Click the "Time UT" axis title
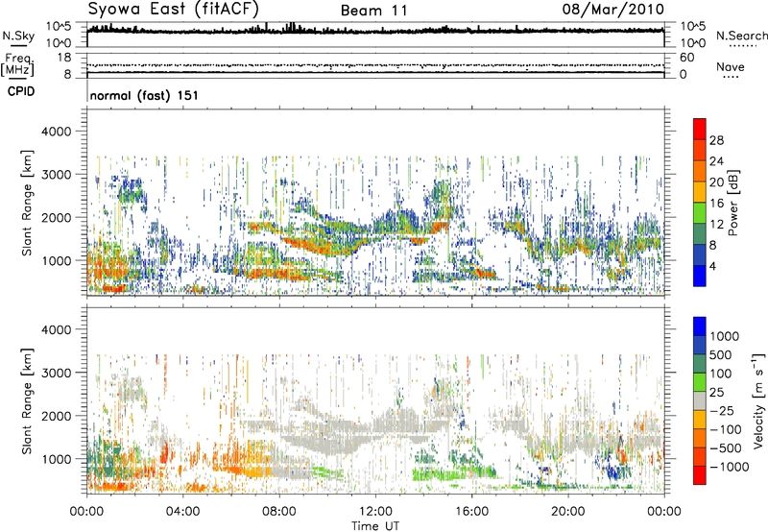 coord(375,526)
